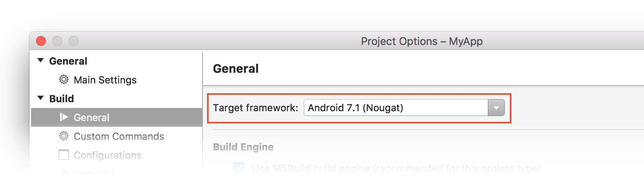Close the Project Options window
The image size is (644, 184).
[41, 41]
